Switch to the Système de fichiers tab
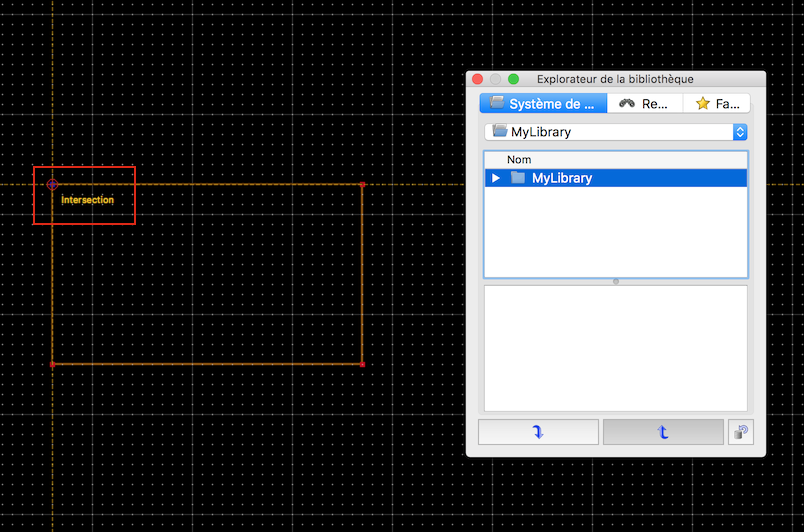 pos(543,103)
